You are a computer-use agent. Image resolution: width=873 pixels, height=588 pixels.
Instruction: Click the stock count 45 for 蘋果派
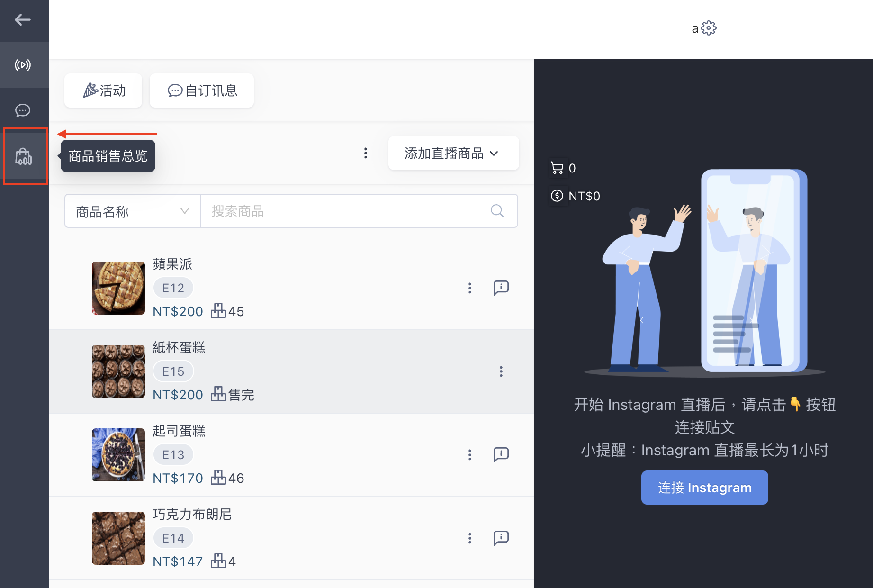click(x=236, y=311)
